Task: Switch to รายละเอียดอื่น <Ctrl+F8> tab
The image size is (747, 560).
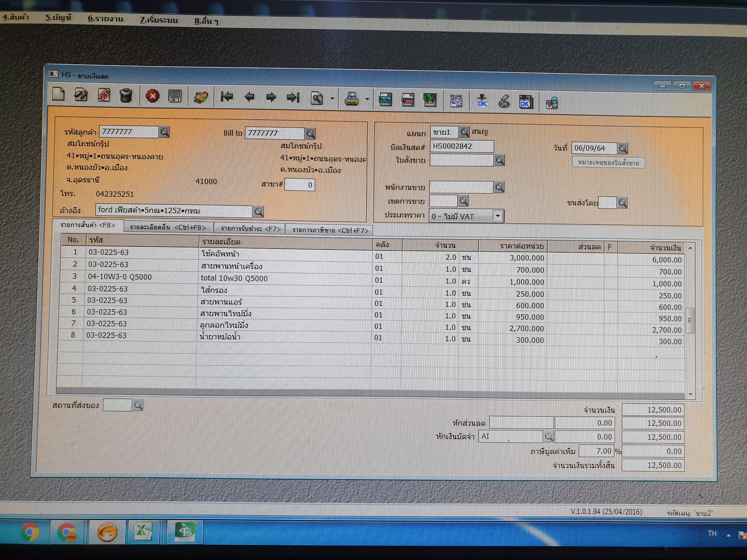Action: coord(168,227)
